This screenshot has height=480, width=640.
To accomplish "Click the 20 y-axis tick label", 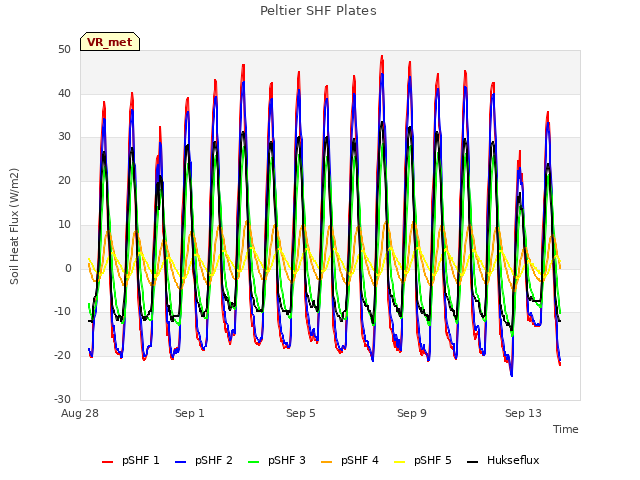I will point(64,180).
